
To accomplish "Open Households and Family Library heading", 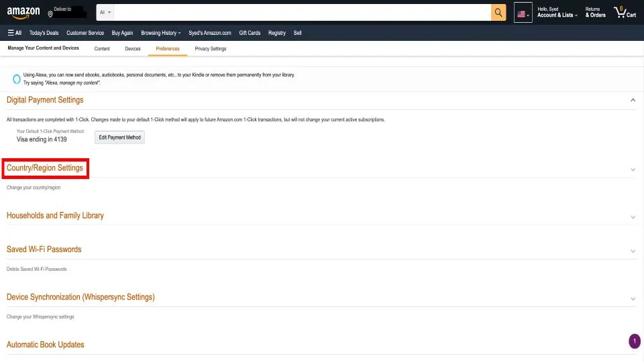I will point(55,215).
